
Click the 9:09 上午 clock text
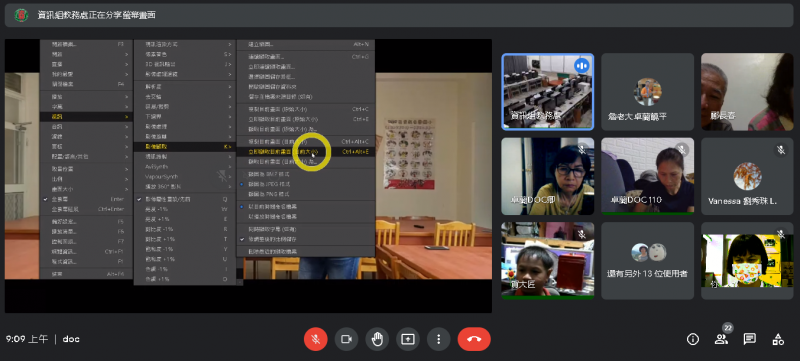tap(27, 339)
